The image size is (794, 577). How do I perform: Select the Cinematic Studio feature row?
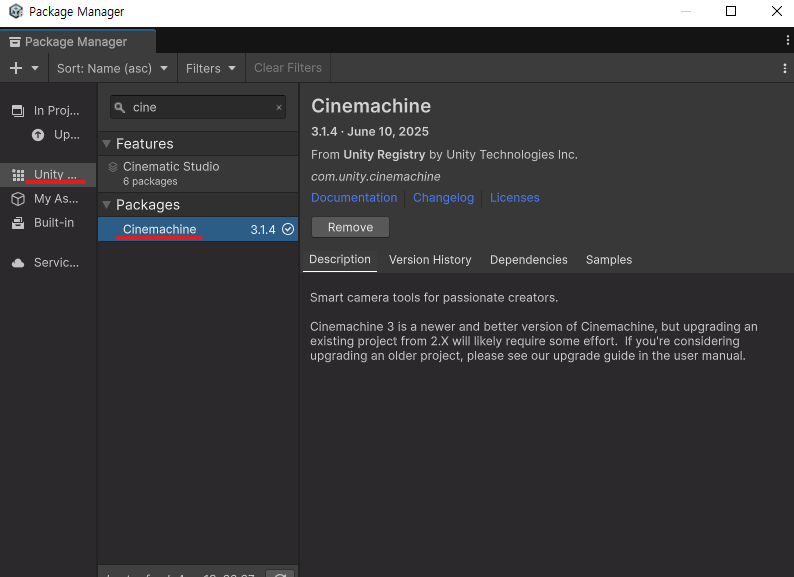[x=198, y=174]
